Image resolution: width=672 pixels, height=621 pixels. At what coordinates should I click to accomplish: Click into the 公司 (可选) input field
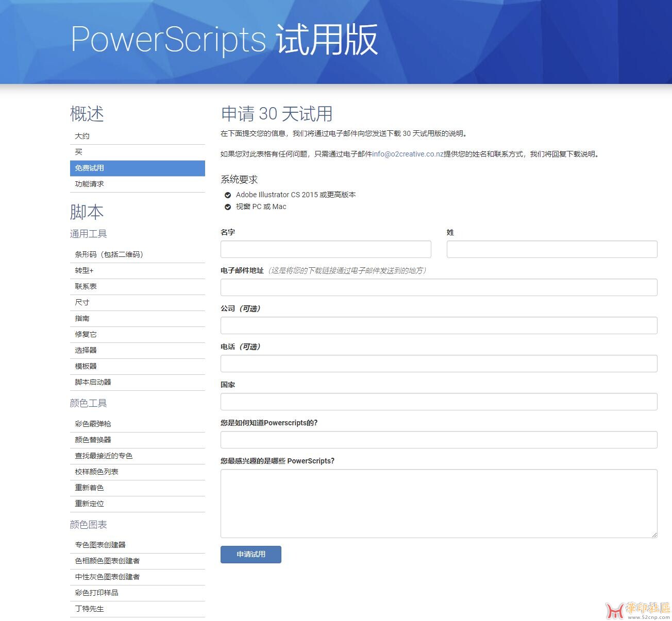tap(439, 325)
